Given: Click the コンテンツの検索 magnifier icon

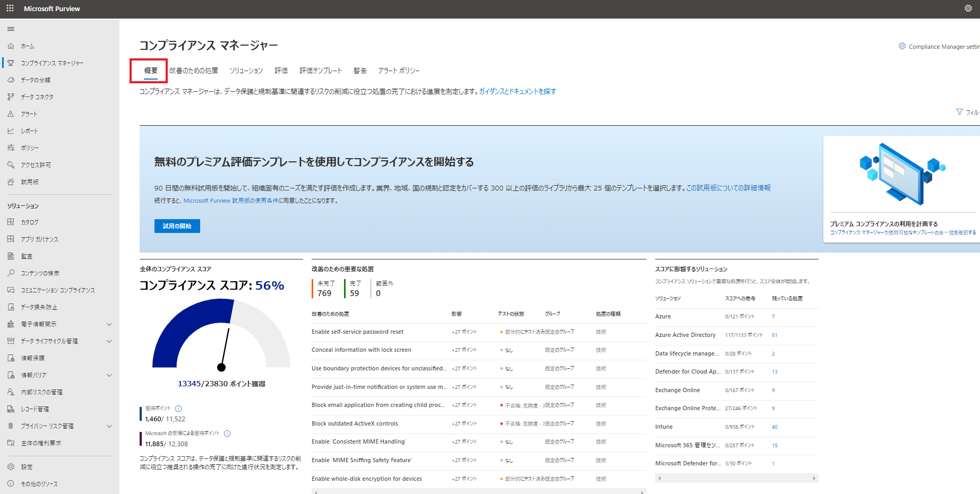Looking at the screenshot, I should 11,273.
